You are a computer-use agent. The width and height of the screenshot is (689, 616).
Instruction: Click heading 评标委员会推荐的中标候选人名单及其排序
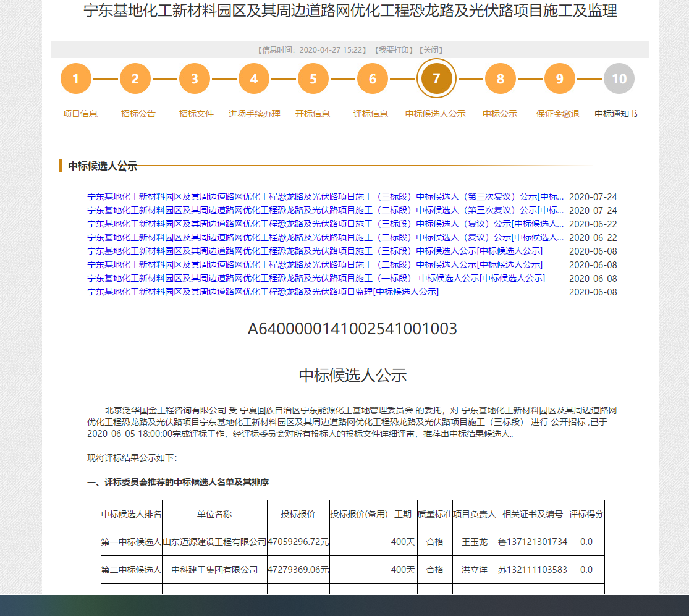[177, 483]
